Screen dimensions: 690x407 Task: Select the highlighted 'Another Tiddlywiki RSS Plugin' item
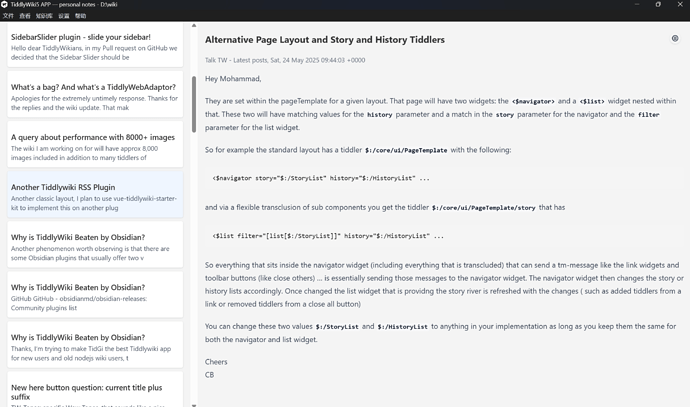tap(95, 194)
